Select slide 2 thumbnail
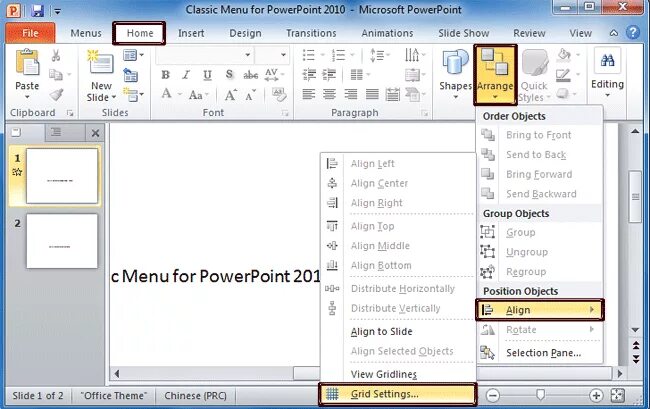 pos(62,241)
